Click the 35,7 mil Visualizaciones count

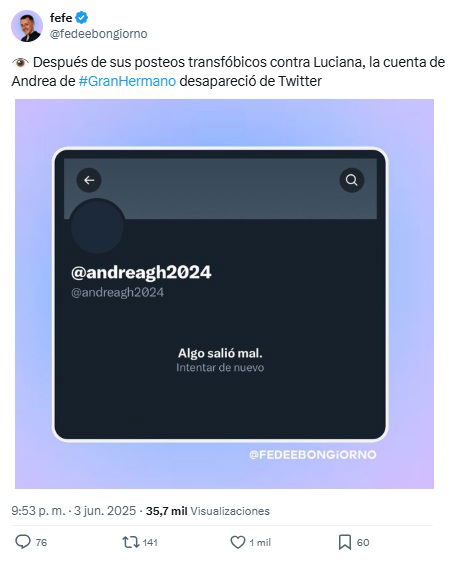(x=208, y=511)
